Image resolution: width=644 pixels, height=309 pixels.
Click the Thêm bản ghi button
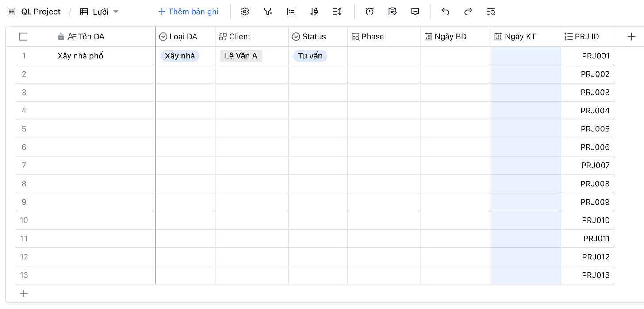coord(188,12)
